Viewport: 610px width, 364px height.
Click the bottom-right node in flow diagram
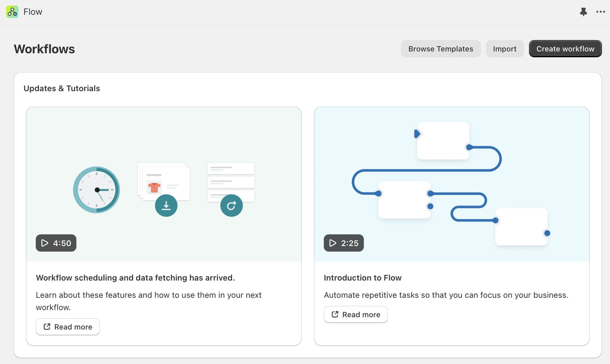pyautogui.click(x=521, y=227)
